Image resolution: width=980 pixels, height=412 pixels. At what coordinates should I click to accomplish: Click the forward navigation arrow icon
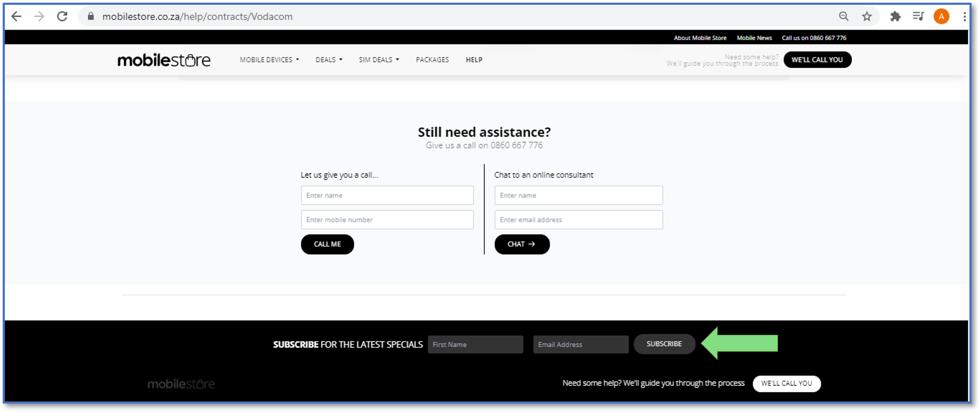pos(39,16)
